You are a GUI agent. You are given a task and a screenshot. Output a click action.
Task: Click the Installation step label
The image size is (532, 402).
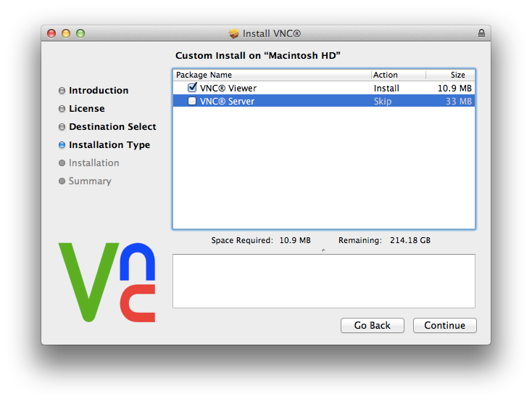(x=93, y=163)
